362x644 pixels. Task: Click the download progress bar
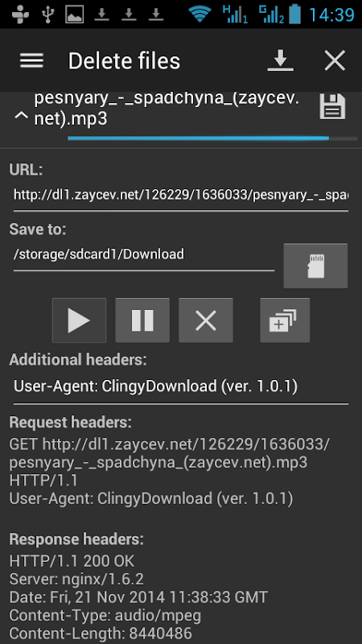[x=212, y=138]
